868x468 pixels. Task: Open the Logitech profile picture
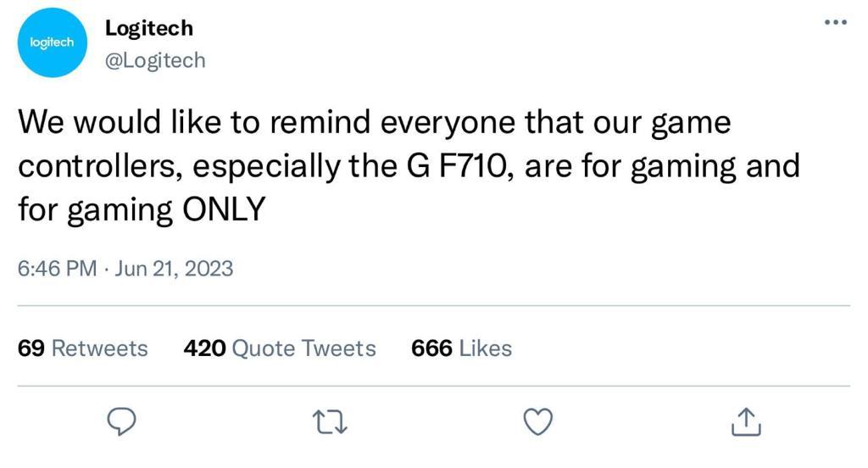[51, 43]
